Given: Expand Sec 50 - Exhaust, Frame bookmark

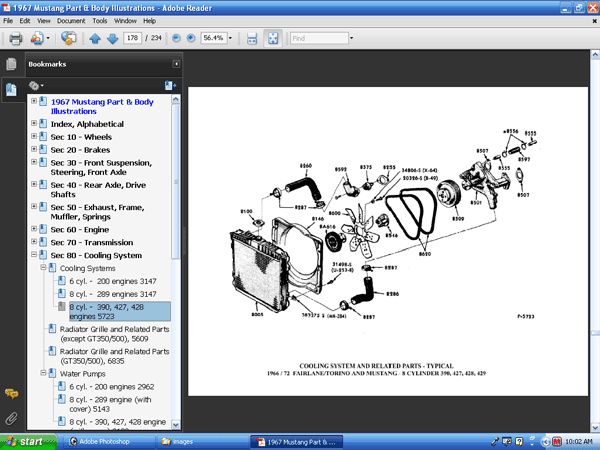Looking at the screenshot, I should (34, 206).
